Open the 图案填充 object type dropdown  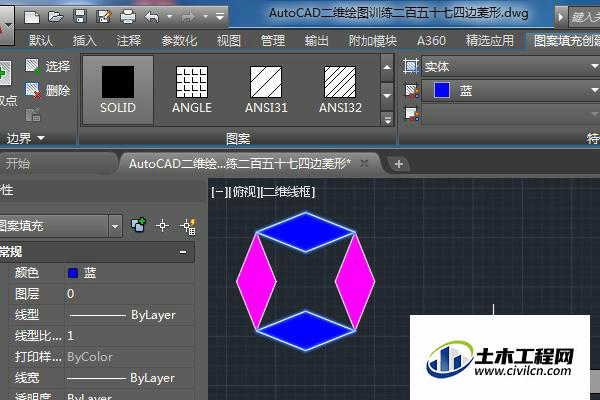pos(115,226)
